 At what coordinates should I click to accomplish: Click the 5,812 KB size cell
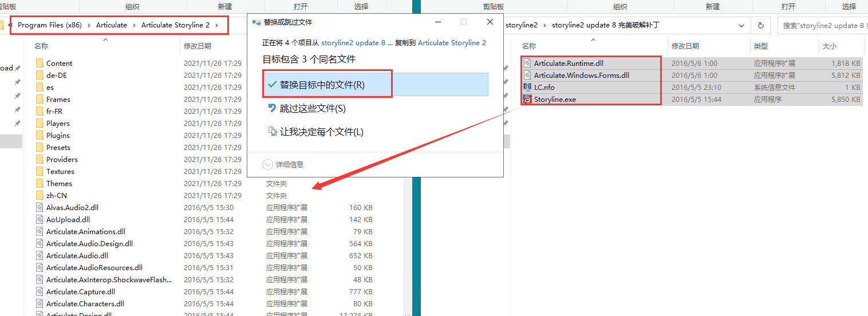pos(846,75)
